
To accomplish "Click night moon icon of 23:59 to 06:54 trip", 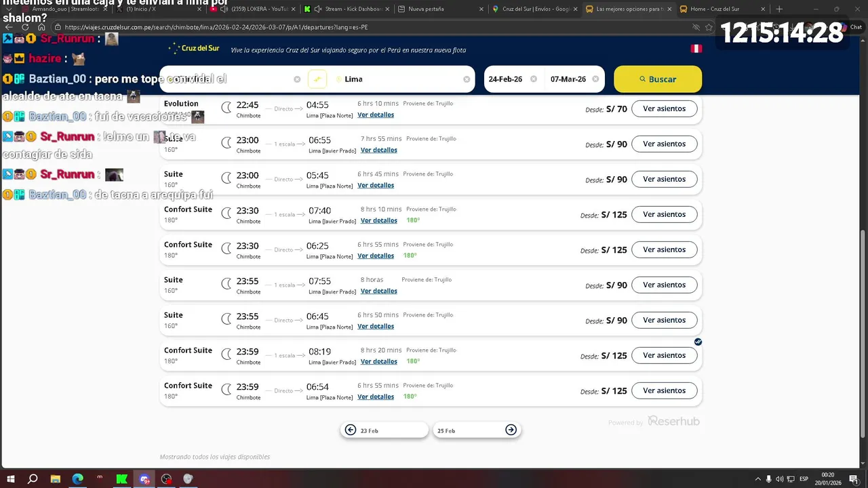I will (226, 389).
